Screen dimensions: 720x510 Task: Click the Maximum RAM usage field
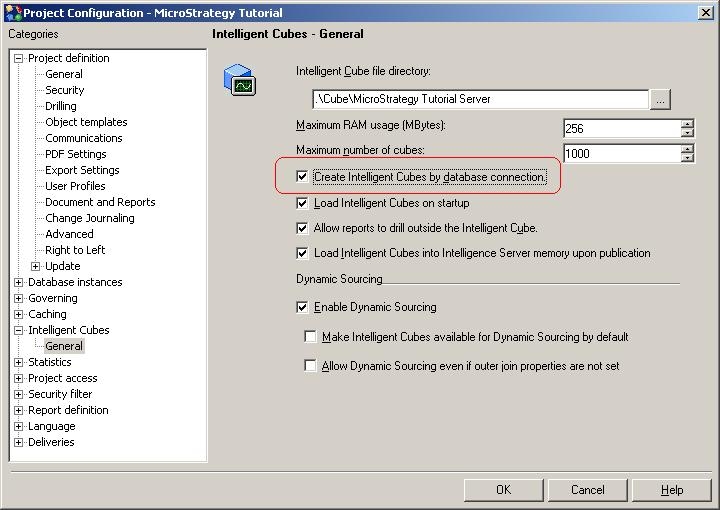coord(622,129)
